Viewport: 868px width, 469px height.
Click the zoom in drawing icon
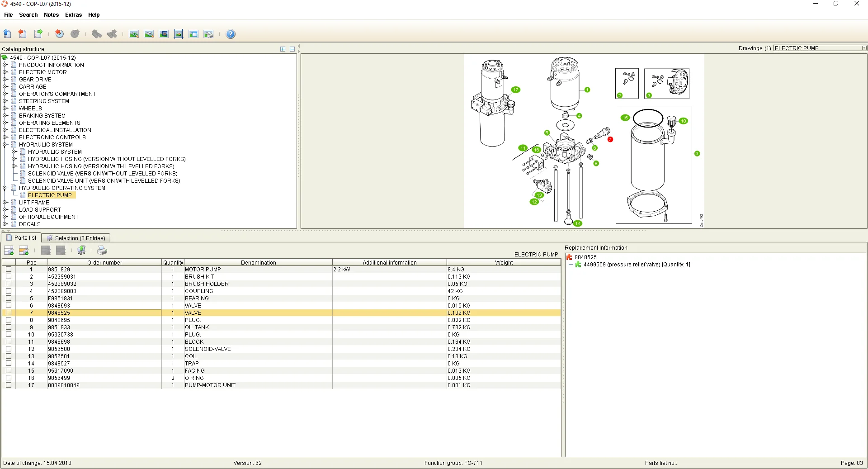pyautogui.click(x=134, y=34)
